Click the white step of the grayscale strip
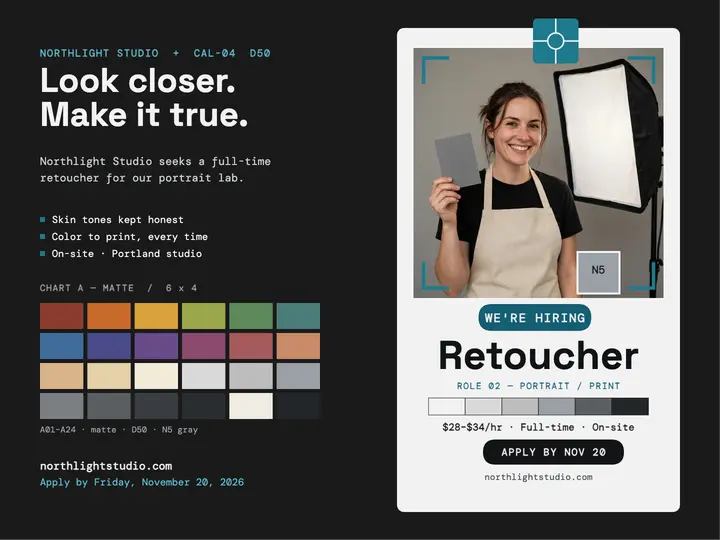 [x=447, y=406]
